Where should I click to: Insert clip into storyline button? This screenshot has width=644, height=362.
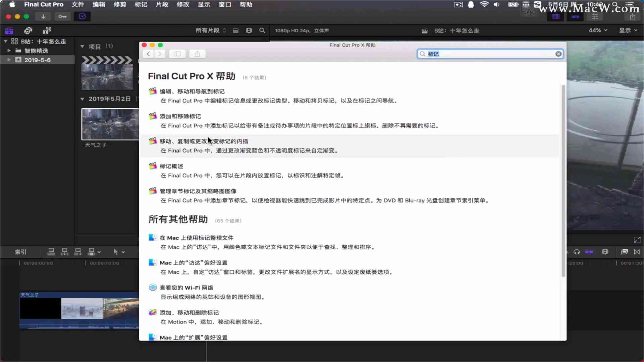click(x=64, y=252)
